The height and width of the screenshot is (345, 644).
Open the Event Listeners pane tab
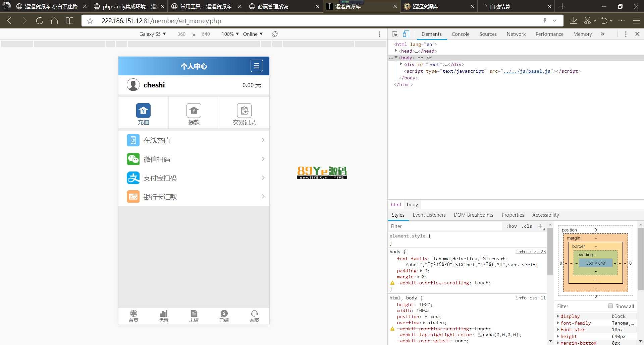tap(429, 215)
